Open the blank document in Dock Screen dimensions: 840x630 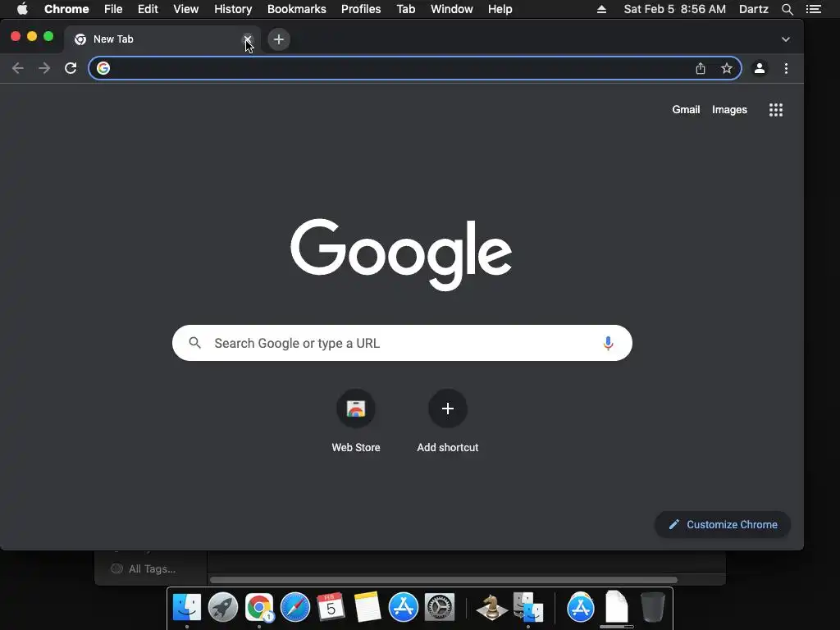617,607
